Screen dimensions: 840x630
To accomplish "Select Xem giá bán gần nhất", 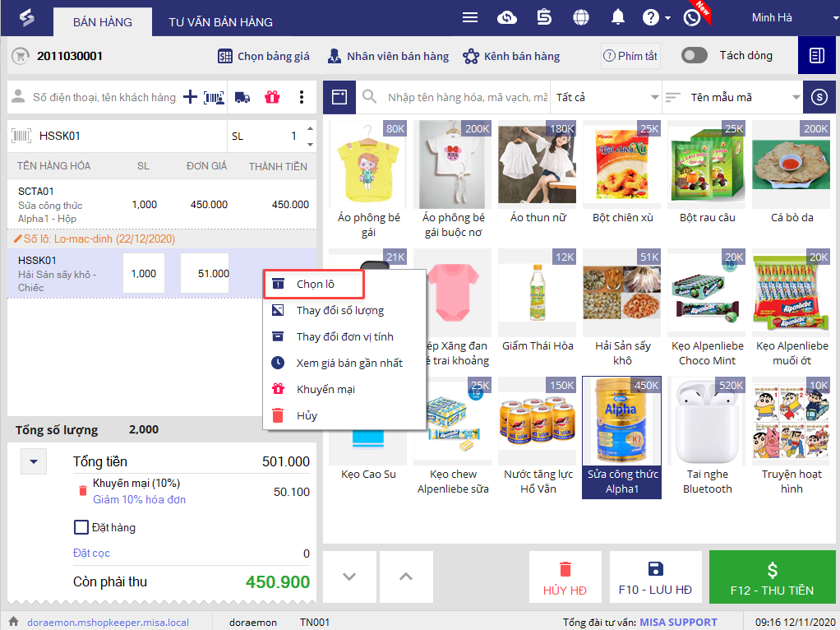I will point(344,363).
